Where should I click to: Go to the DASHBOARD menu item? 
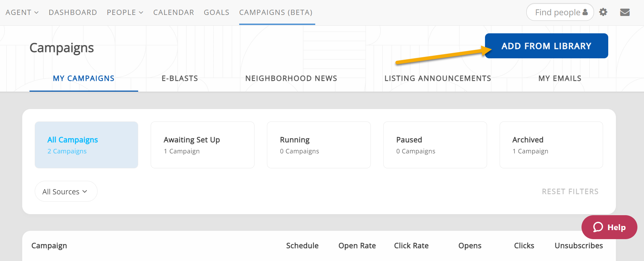tap(73, 12)
